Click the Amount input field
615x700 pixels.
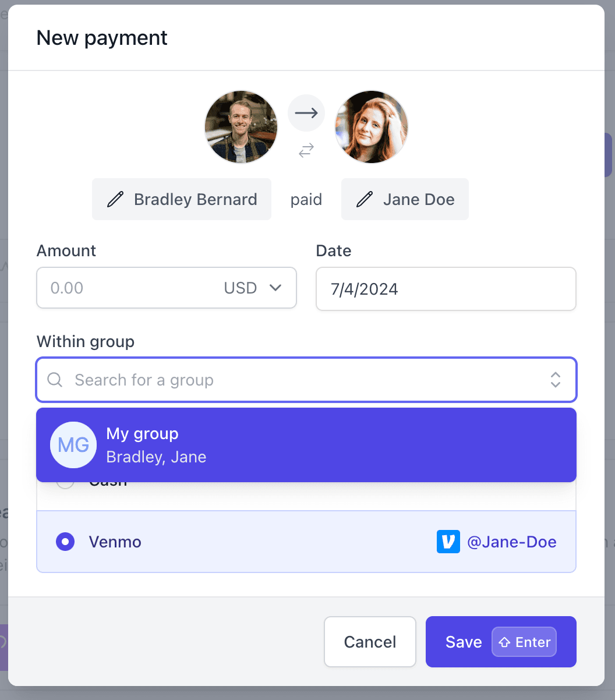(128, 288)
